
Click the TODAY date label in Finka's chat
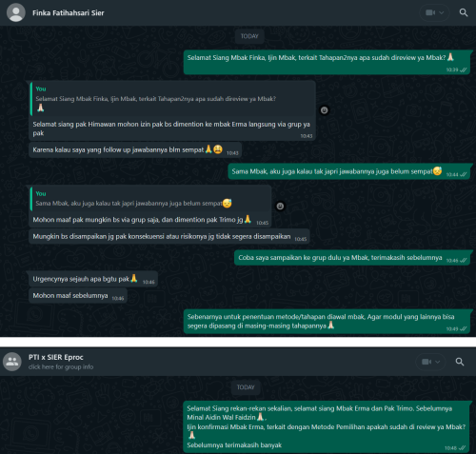pos(249,36)
